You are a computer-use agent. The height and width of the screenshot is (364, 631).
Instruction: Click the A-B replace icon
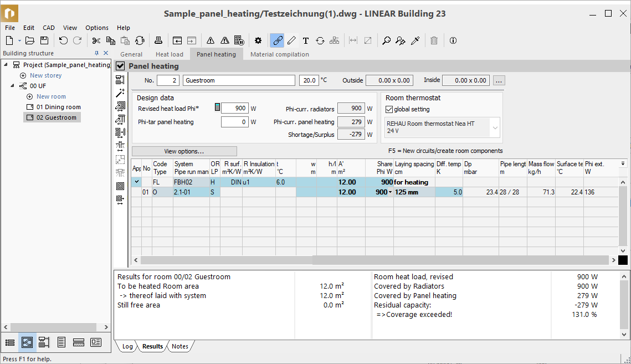(x=140, y=40)
